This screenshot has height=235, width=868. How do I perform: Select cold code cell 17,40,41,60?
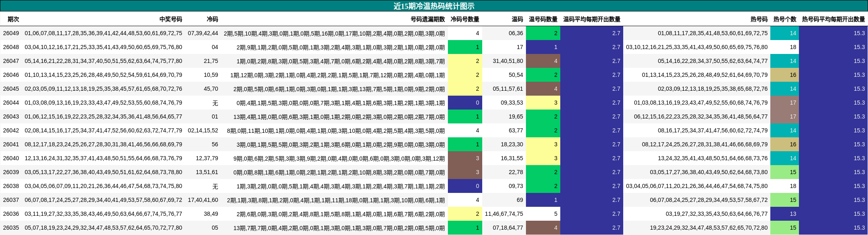[203, 200]
